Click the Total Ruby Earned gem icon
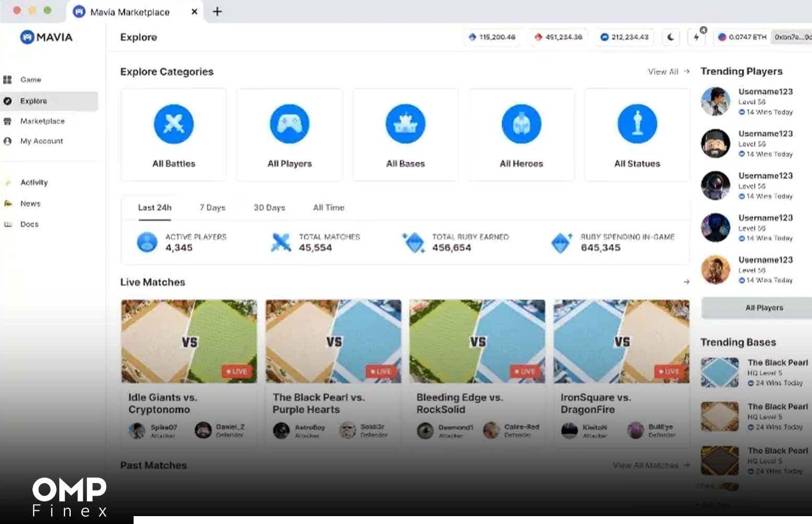 tap(413, 242)
